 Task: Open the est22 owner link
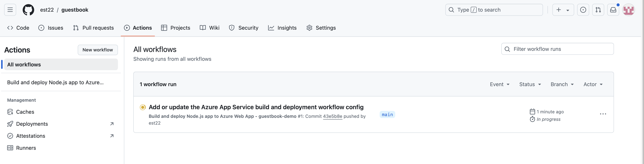(x=47, y=10)
